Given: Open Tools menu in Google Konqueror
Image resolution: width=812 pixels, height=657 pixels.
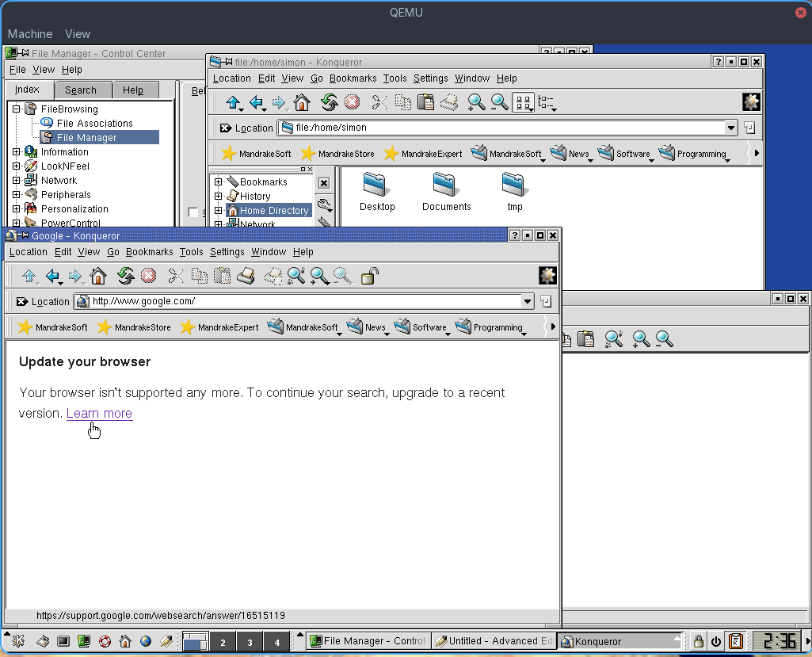Looking at the screenshot, I should 191,252.
